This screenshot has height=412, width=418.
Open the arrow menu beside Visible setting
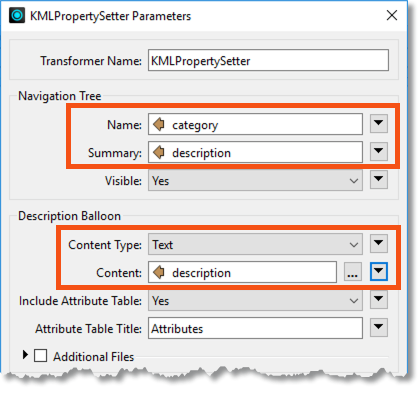(x=379, y=180)
